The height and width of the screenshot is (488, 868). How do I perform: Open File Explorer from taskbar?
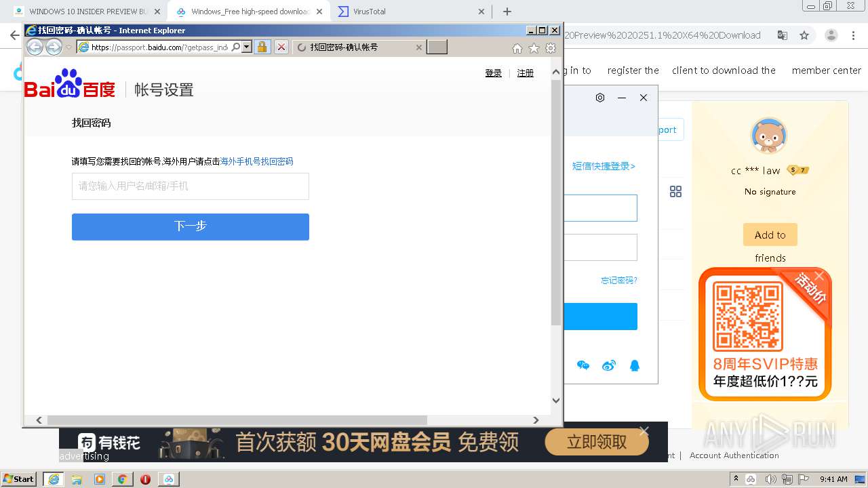[77, 479]
